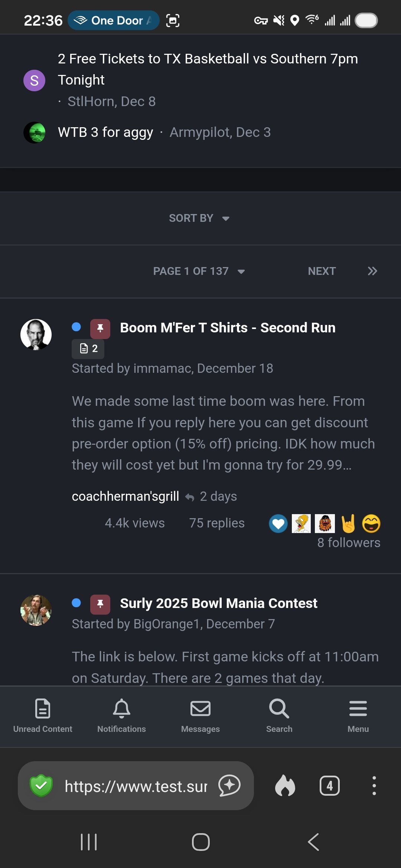The height and width of the screenshot is (868, 401).
Task: Open the browser three-dot overflow menu
Action: click(x=374, y=786)
